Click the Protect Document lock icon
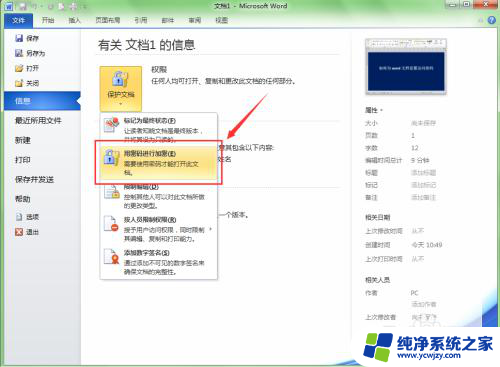The width and height of the screenshot is (500, 367). click(120, 79)
